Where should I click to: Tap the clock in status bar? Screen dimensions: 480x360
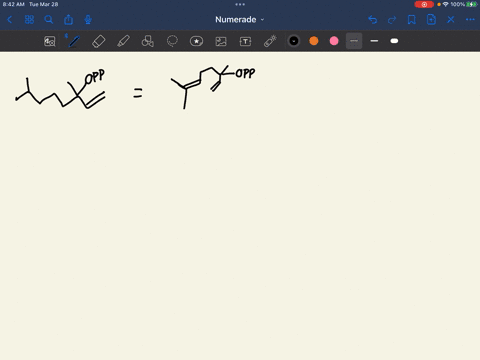[13, 4]
